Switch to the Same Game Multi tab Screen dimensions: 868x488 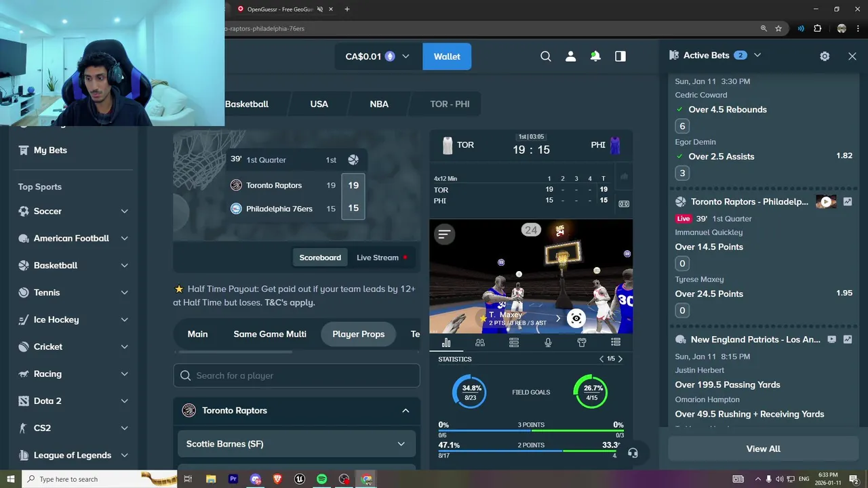click(270, 334)
